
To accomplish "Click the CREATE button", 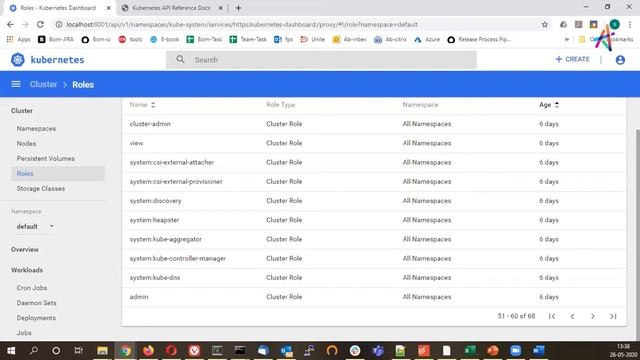I will coord(572,59).
